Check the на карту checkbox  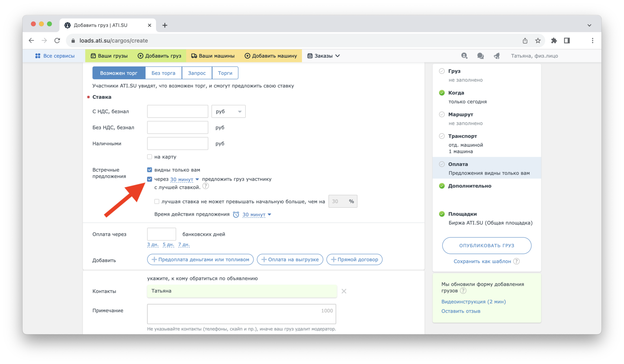(150, 157)
